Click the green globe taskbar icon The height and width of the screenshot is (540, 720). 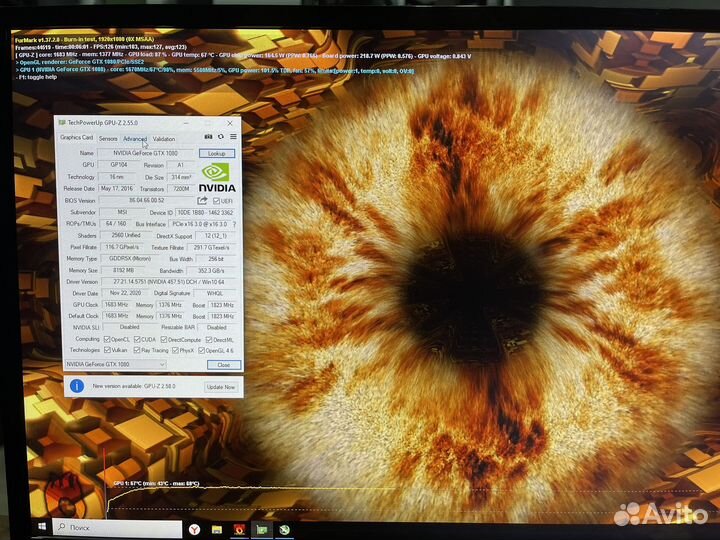point(284,530)
